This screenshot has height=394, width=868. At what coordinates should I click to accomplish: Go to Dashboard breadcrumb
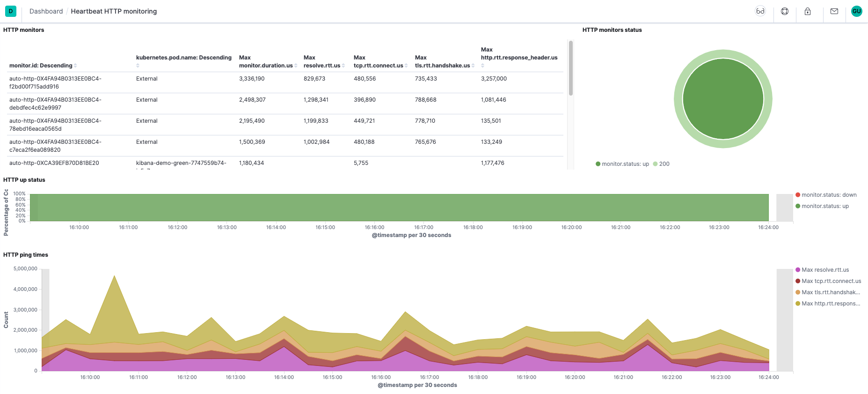pyautogui.click(x=46, y=11)
